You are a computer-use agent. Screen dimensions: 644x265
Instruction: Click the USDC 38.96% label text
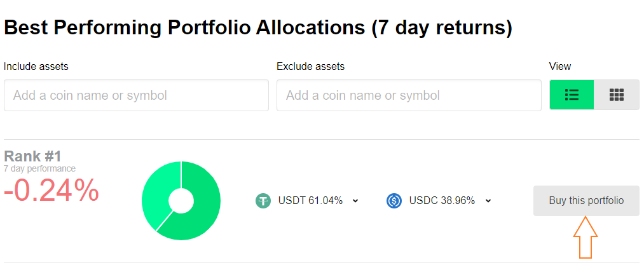(442, 201)
